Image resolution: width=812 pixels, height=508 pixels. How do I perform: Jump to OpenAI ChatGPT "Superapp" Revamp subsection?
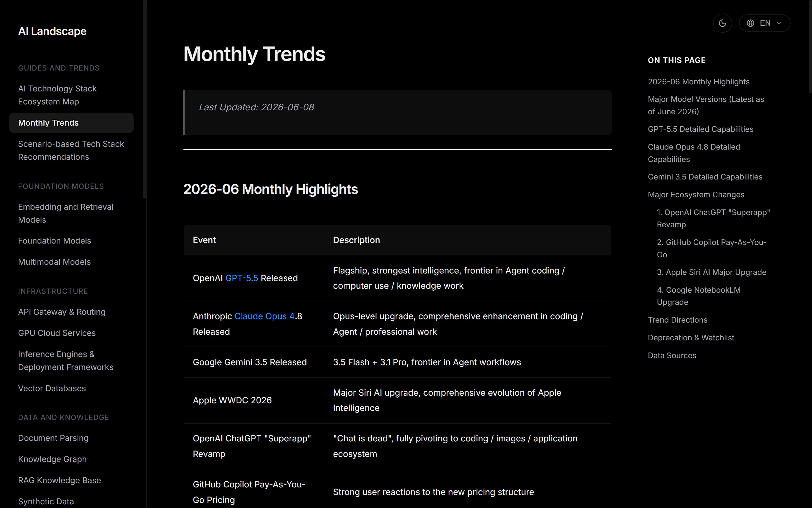tap(713, 219)
